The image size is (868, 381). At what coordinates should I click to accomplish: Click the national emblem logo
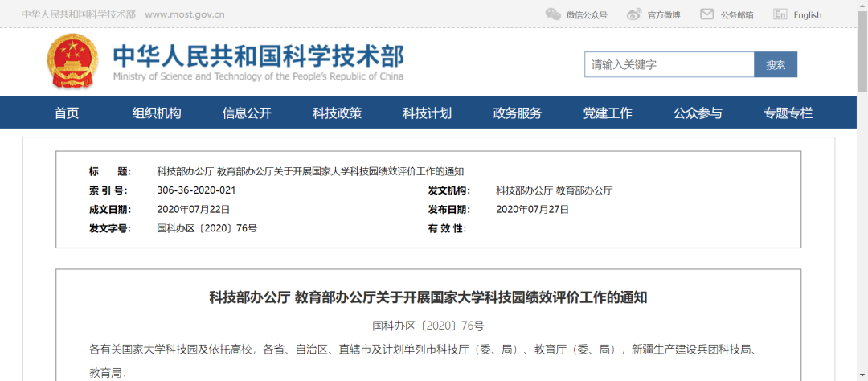pos(72,60)
